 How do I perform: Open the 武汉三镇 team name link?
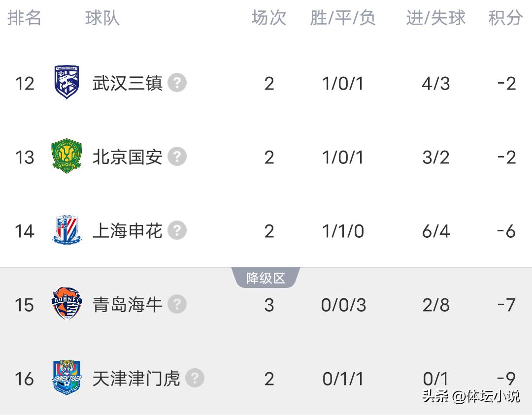pyautogui.click(x=128, y=83)
